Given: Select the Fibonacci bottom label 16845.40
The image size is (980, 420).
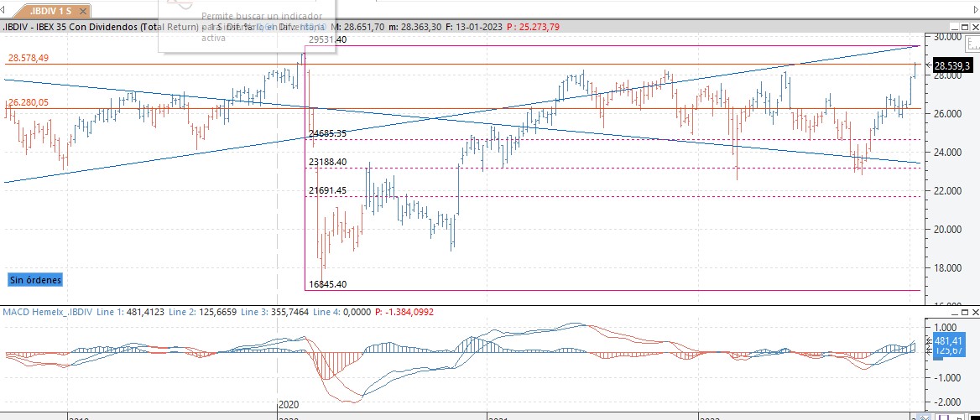Looking at the screenshot, I should [x=328, y=284].
